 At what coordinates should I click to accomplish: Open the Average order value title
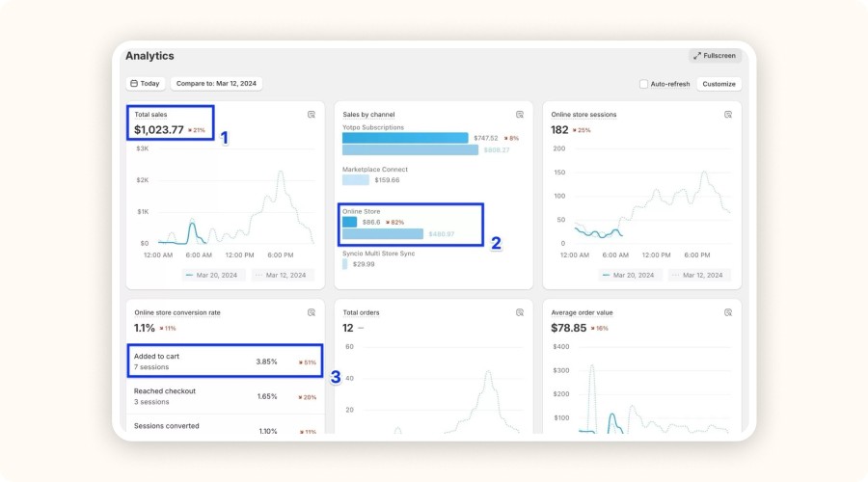tap(582, 312)
